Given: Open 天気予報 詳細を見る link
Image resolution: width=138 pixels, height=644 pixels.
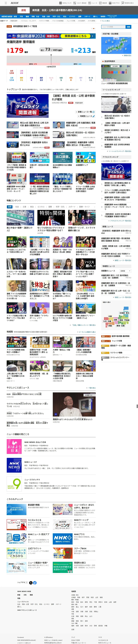Looking at the screenshot, I should tap(127, 55).
